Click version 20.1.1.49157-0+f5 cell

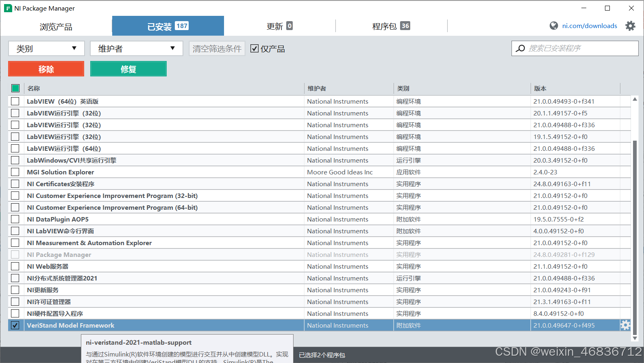pyautogui.click(x=560, y=113)
